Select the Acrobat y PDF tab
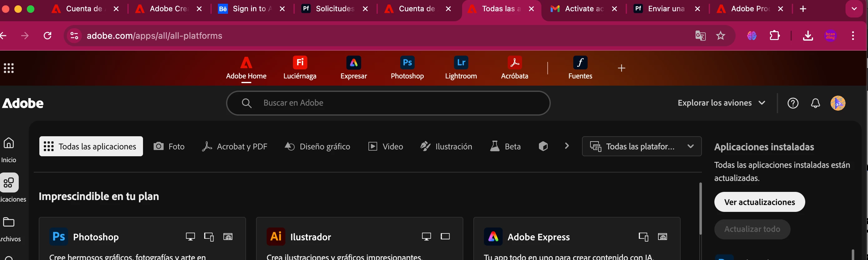Screen dimensions: 868x260 [234, 146]
